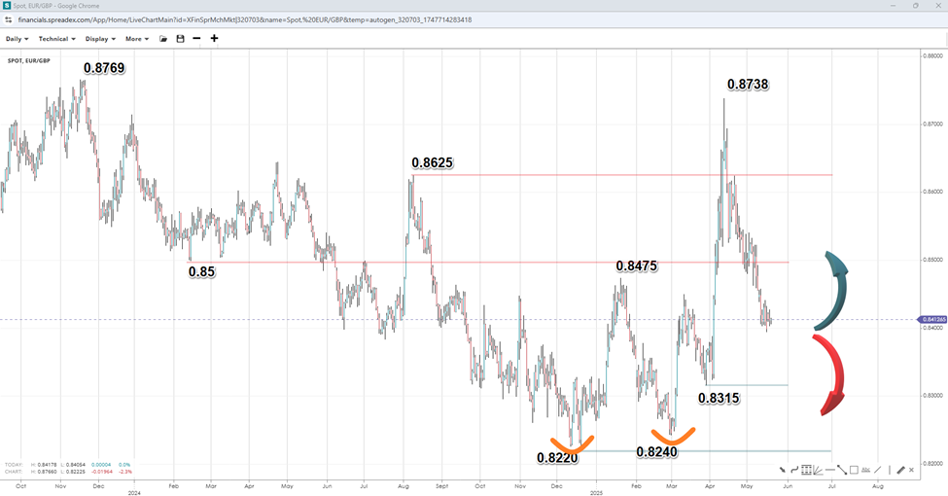Screen dimensions: 948x496
Task: Click the pencil edit drawing tool
Action: click(900, 470)
